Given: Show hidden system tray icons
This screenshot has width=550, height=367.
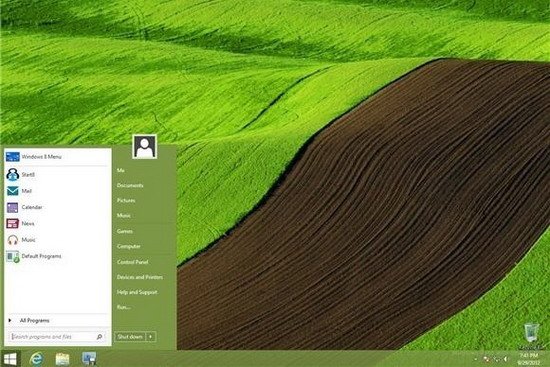Looking at the screenshot, I should (x=476, y=359).
